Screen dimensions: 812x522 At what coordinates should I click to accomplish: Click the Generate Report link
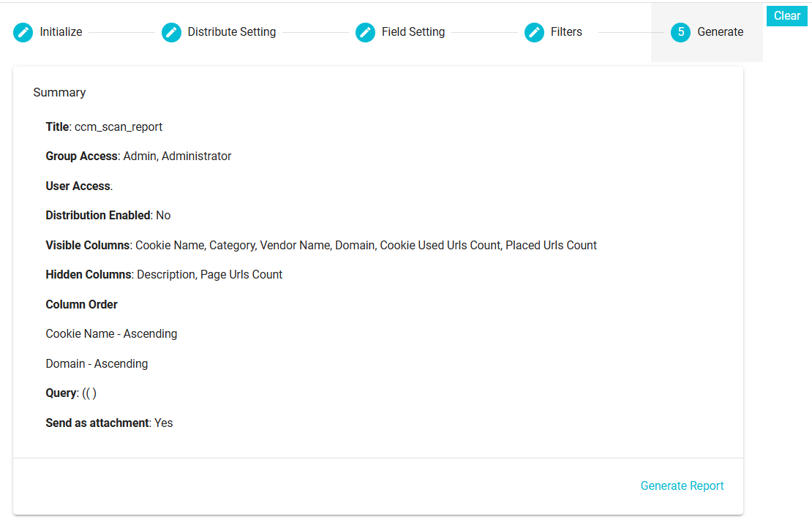click(x=682, y=486)
